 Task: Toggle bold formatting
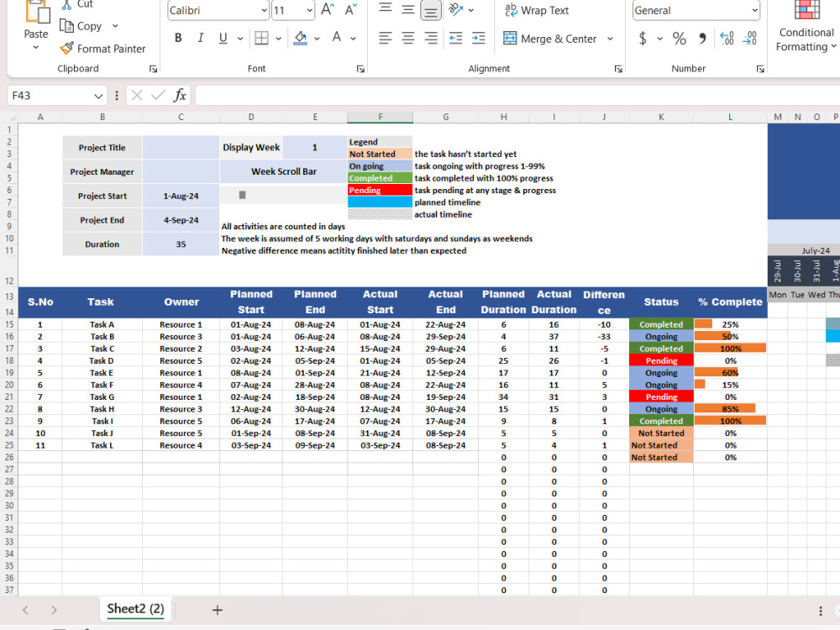tap(177, 38)
